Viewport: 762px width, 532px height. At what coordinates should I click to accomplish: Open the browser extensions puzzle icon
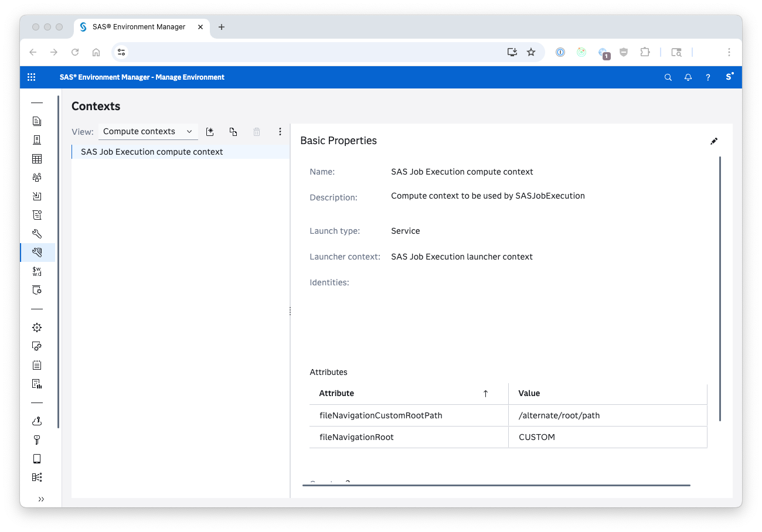point(645,52)
